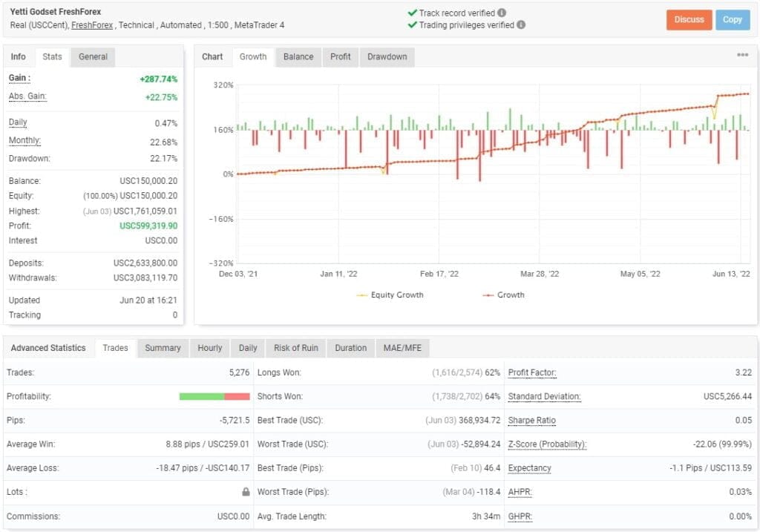Image resolution: width=760 pixels, height=532 pixels.
Task: Open the MAE/MFE tab
Action: (x=403, y=347)
